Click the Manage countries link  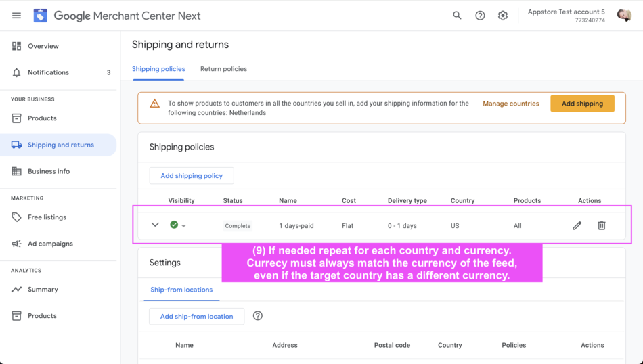(x=510, y=104)
